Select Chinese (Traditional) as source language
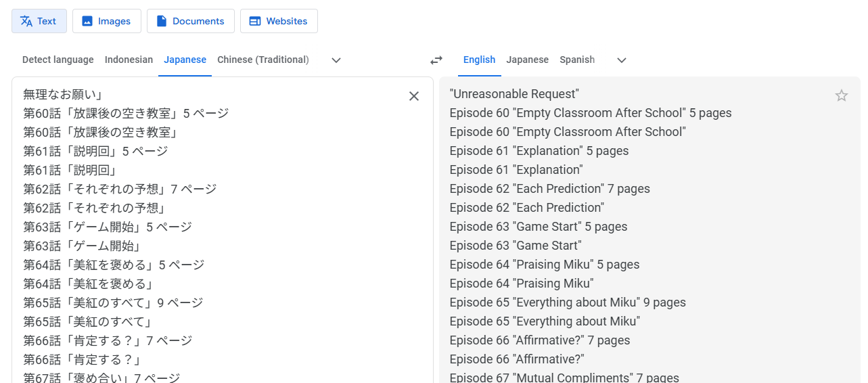This screenshot has width=868, height=383. pyautogui.click(x=263, y=60)
